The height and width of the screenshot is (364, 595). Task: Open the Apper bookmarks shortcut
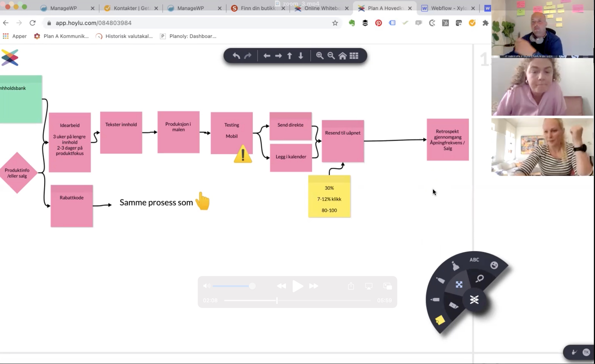pyautogui.click(x=15, y=36)
